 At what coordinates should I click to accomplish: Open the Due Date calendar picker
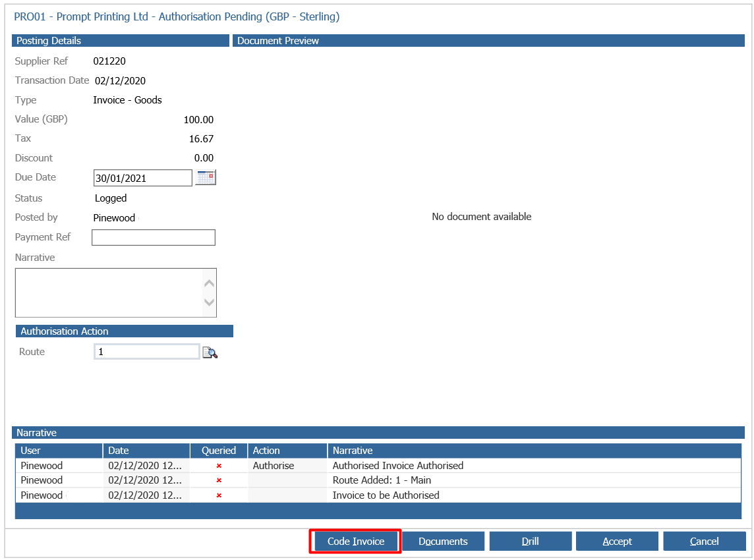(206, 177)
